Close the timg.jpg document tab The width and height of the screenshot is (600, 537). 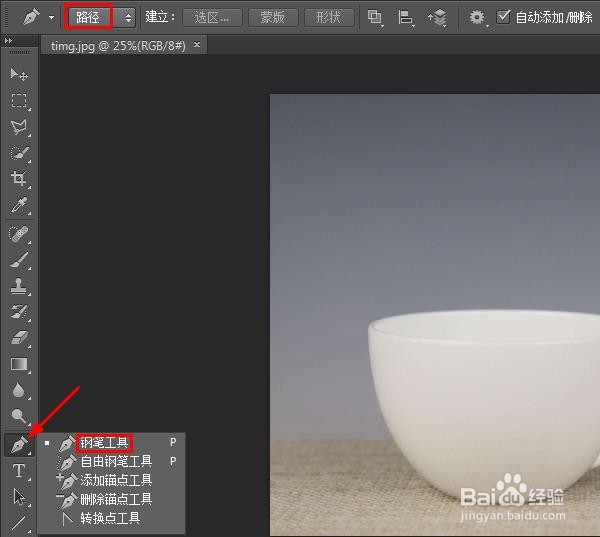coord(197,45)
